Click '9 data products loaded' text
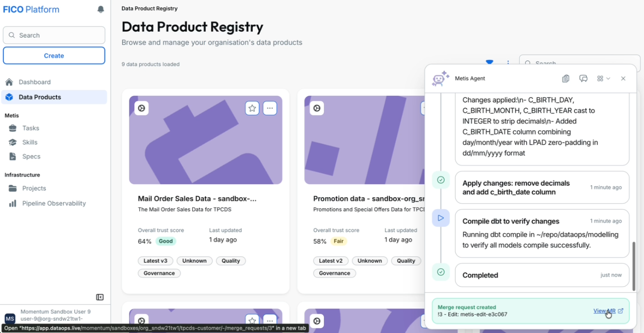This screenshot has width=644, height=333. 151,64
